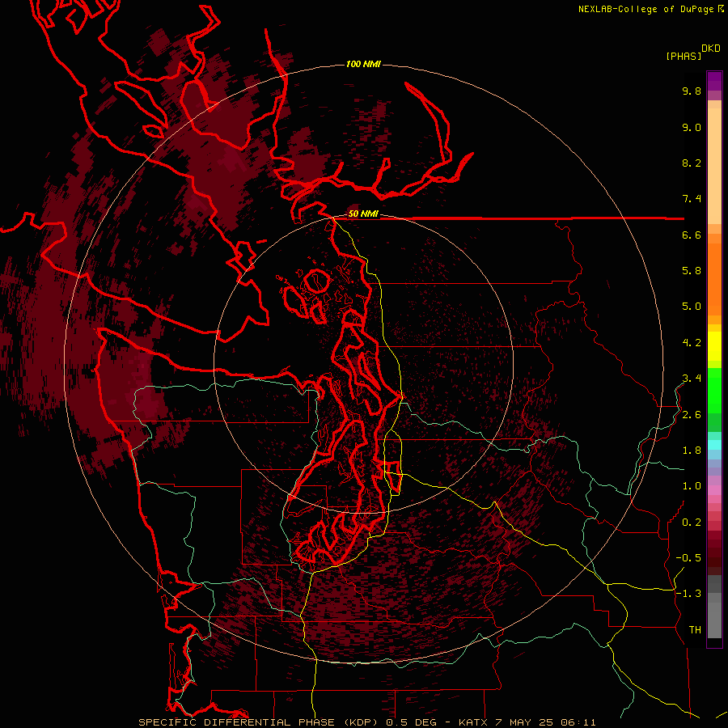Image resolution: width=728 pixels, height=728 pixels.
Task: Click the -0.5 scale value
Action: tap(688, 558)
